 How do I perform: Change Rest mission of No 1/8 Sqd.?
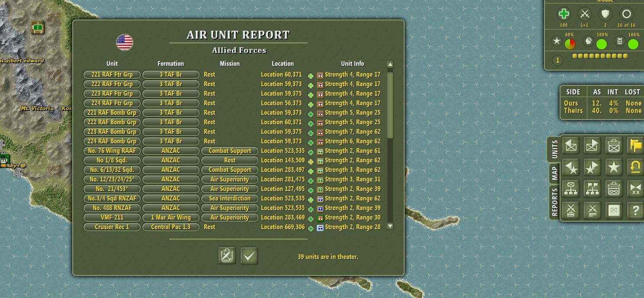click(x=230, y=160)
